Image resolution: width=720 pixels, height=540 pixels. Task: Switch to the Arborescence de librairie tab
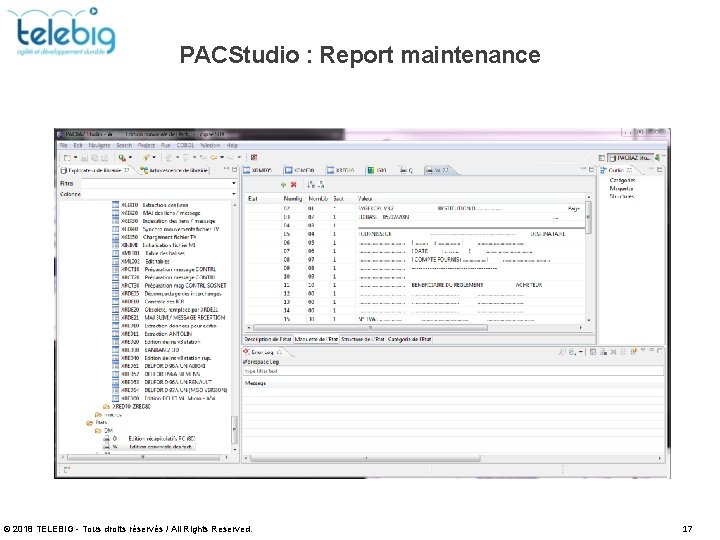pyautogui.click(x=174, y=170)
